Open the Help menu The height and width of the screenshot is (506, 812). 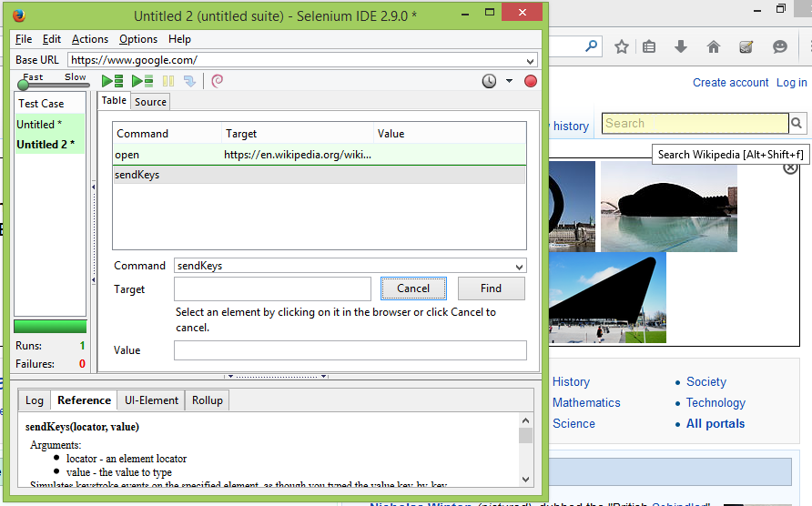(179, 39)
